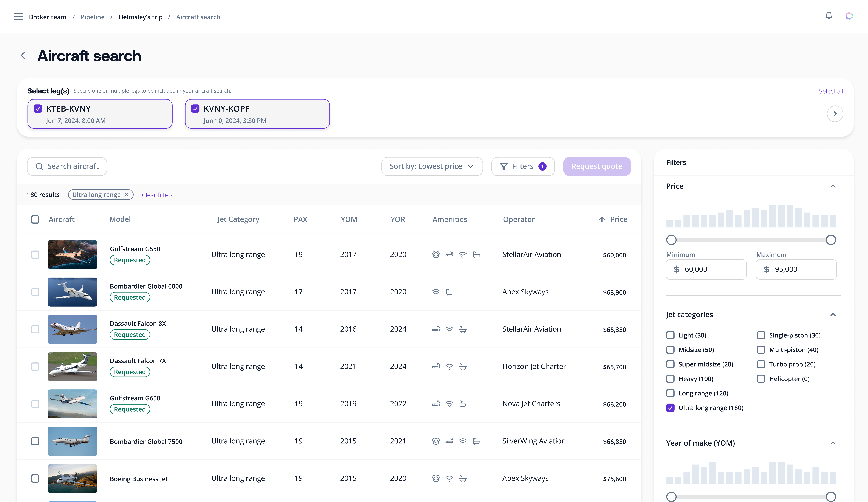Viewport: 868px width, 502px height.
Task: Click the Request quote button
Action: pos(597,166)
